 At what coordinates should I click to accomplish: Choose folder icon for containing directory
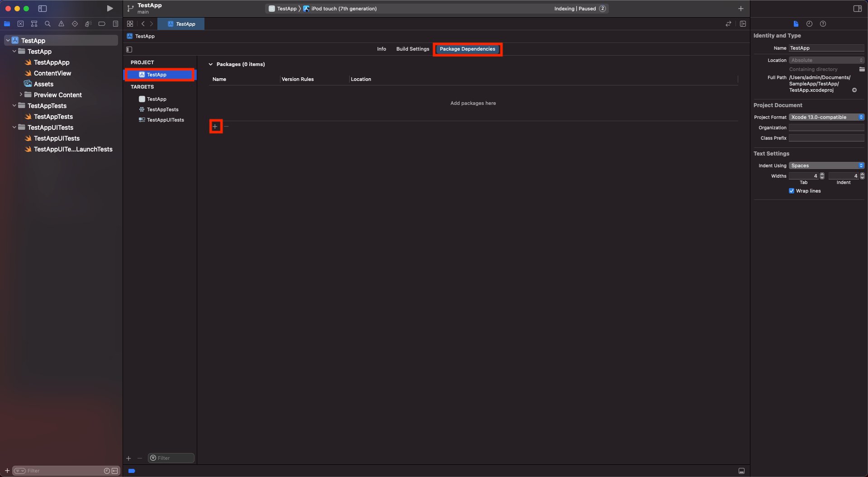coord(862,69)
